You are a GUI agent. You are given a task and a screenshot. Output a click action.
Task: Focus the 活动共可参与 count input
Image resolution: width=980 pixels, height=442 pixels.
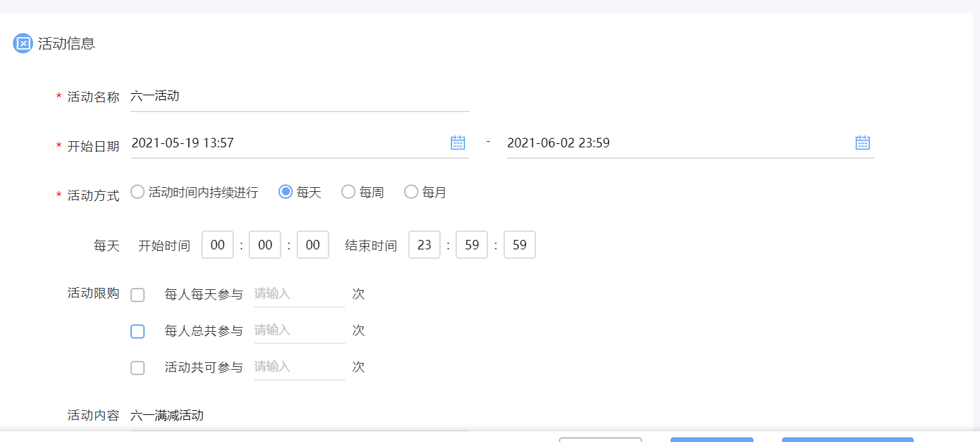tap(299, 367)
